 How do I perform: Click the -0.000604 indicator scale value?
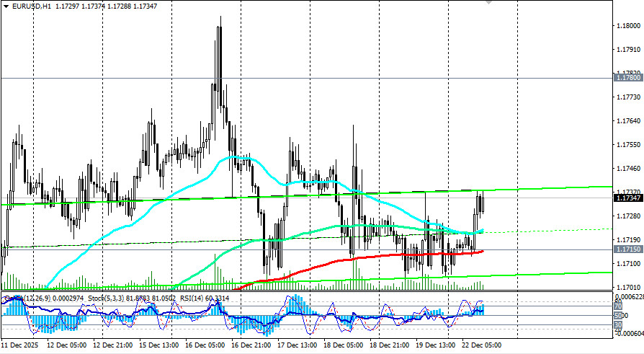pos(628,333)
